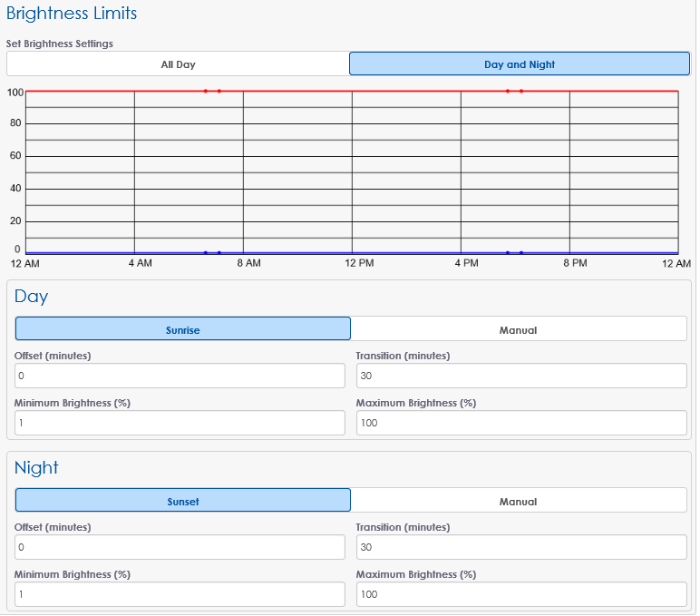The image size is (700, 616).
Task: Focus the Night Maximum Brightness field
Action: (x=520, y=594)
